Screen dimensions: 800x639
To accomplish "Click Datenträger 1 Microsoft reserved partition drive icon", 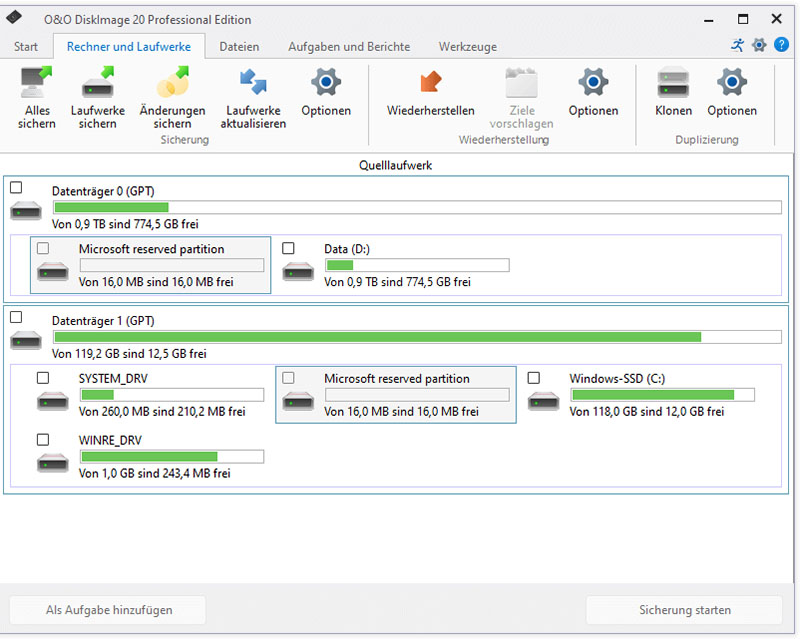I will (x=298, y=401).
